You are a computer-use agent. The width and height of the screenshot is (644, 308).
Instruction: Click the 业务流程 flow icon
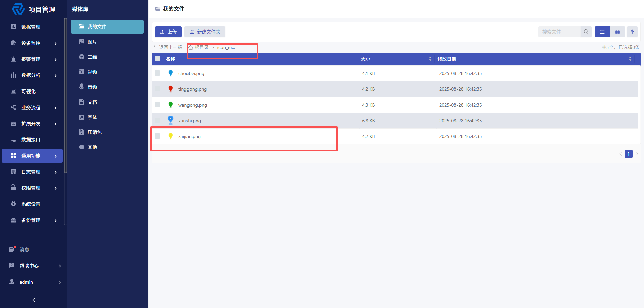[x=13, y=107]
